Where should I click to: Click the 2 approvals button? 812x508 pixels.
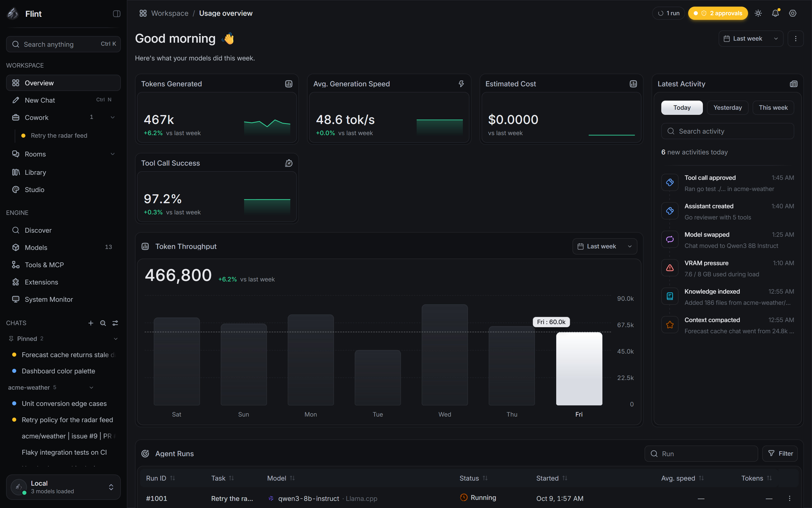pos(718,13)
